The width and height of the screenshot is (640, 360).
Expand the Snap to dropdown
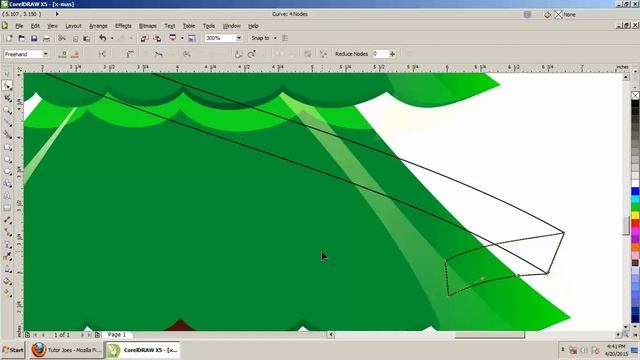pyautogui.click(x=275, y=38)
